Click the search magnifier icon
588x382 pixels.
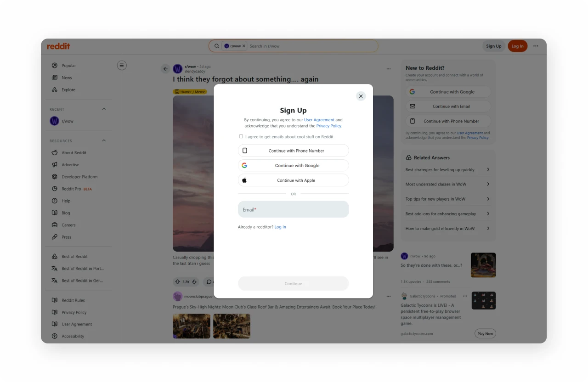tap(217, 46)
